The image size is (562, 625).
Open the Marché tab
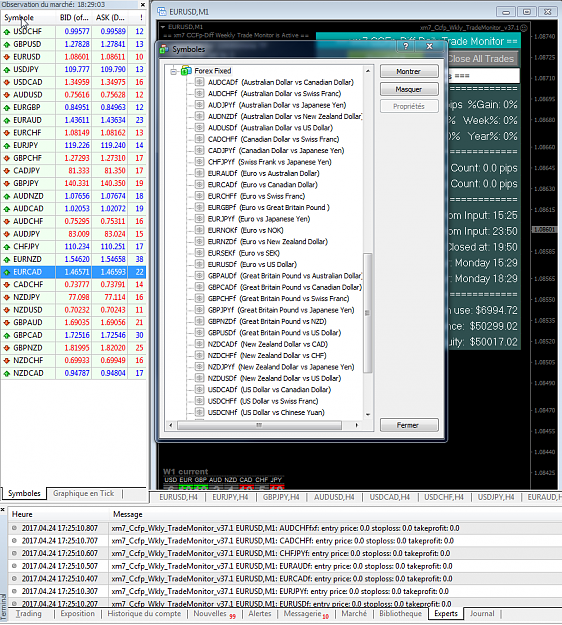click(354, 614)
